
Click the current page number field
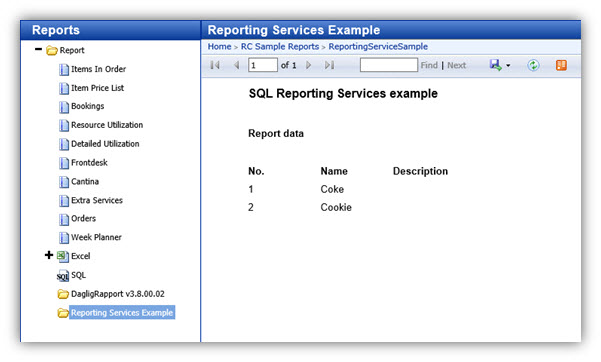tap(263, 65)
